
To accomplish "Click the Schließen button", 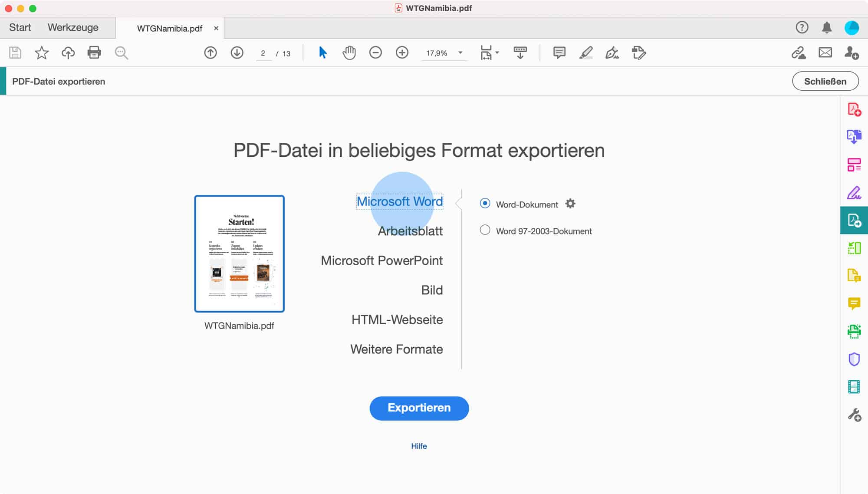I will (825, 81).
